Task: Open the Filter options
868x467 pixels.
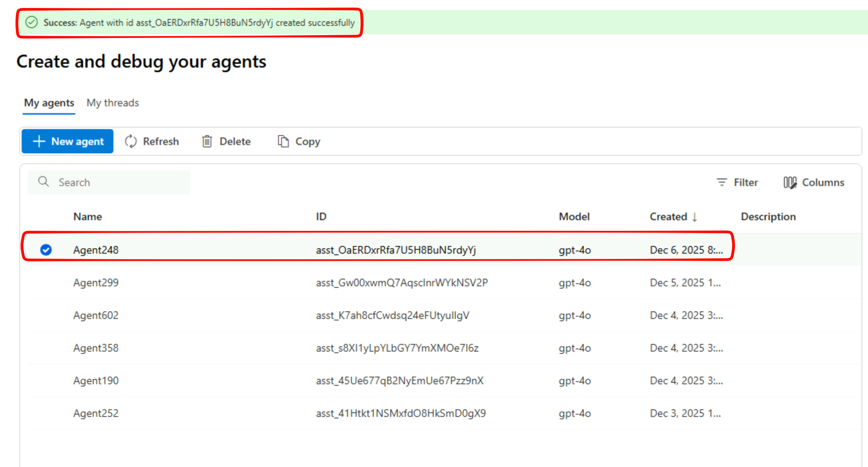Action: 737,182
